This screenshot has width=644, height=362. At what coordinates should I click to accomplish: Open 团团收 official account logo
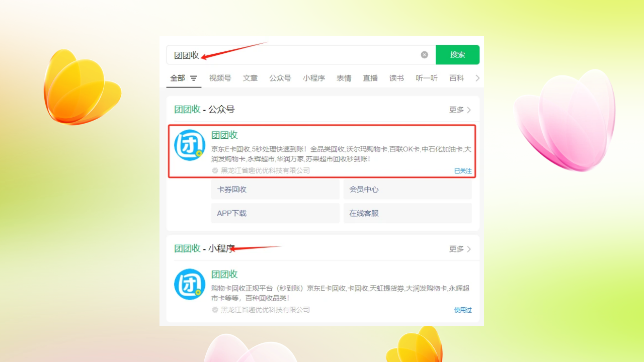190,145
